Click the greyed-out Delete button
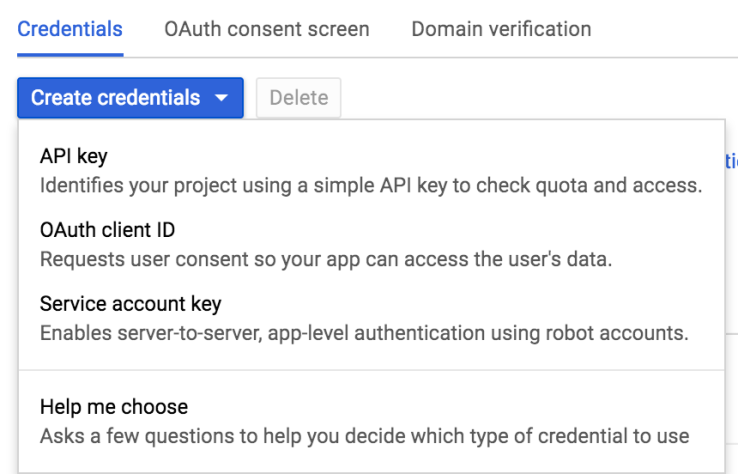The image size is (738, 474). click(x=298, y=98)
